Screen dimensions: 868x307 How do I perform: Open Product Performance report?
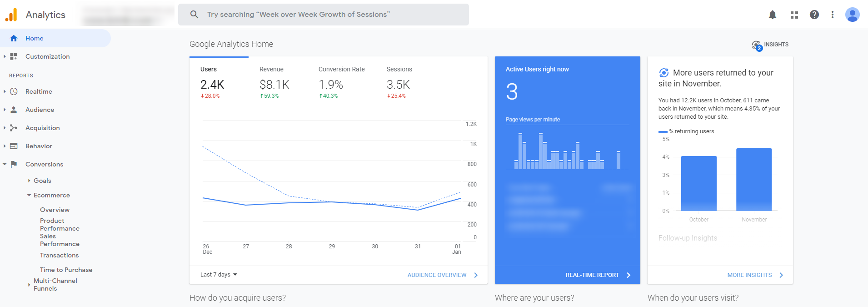point(60,225)
